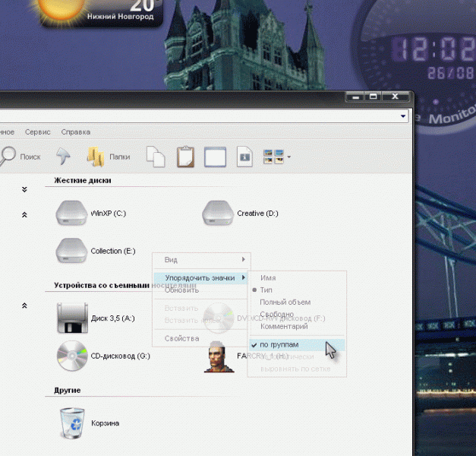Click the Creative (D:) label
This screenshot has height=456, width=476.
pos(257,213)
